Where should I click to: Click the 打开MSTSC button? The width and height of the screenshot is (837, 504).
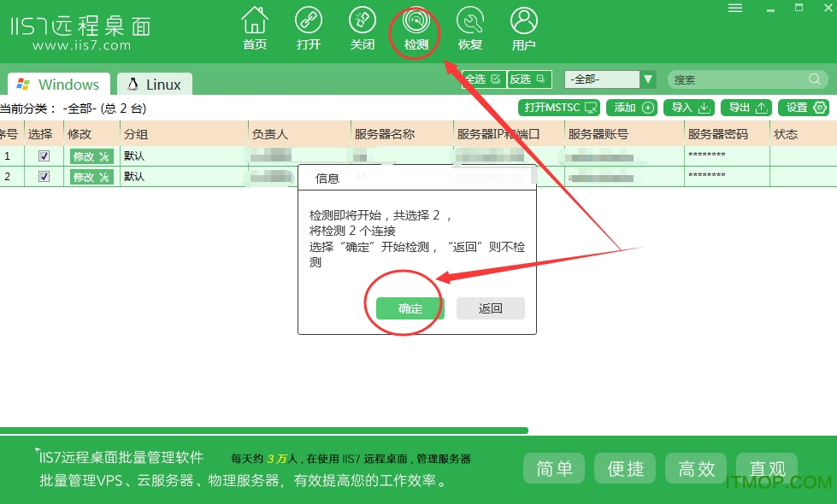(x=560, y=108)
